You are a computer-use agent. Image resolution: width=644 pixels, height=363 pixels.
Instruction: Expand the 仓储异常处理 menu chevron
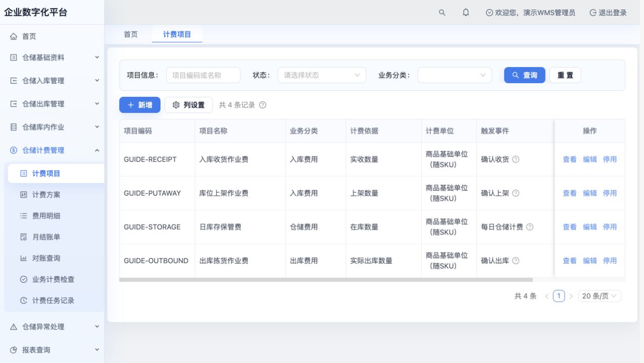(97, 326)
